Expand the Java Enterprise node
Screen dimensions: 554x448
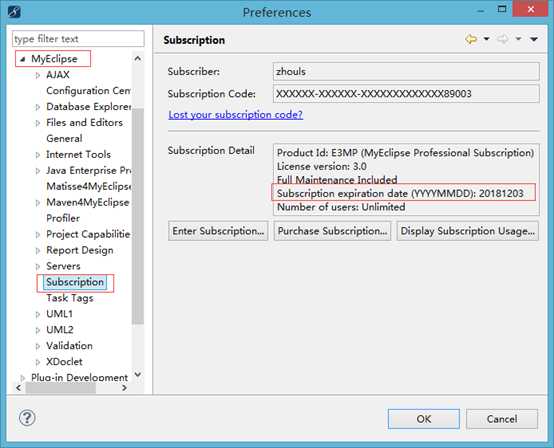point(38,171)
